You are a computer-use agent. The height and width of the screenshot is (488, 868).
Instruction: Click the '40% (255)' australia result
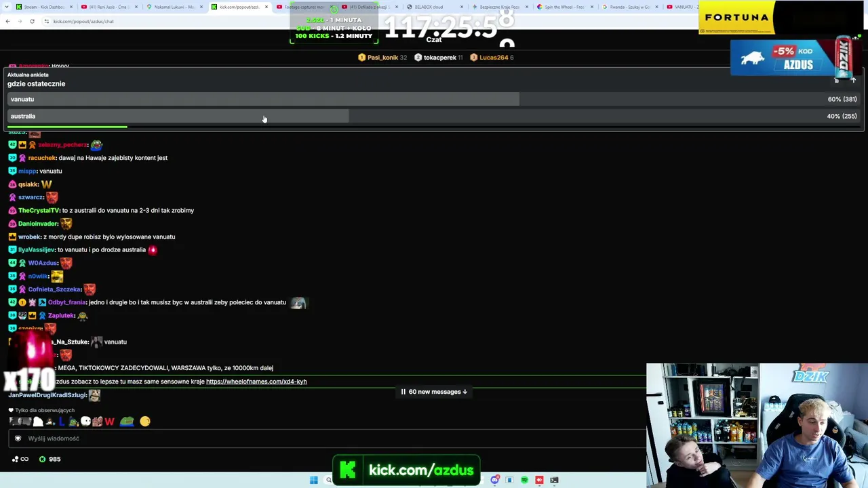[x=842, y=116]
